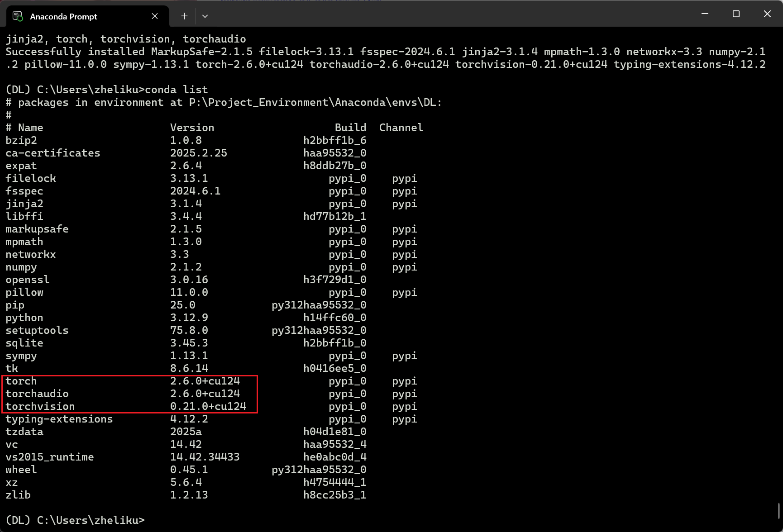Image resolution: width=783 pixels, height=532 pixels.
Task: Click the 'filelock' package name
Action: 31,179
